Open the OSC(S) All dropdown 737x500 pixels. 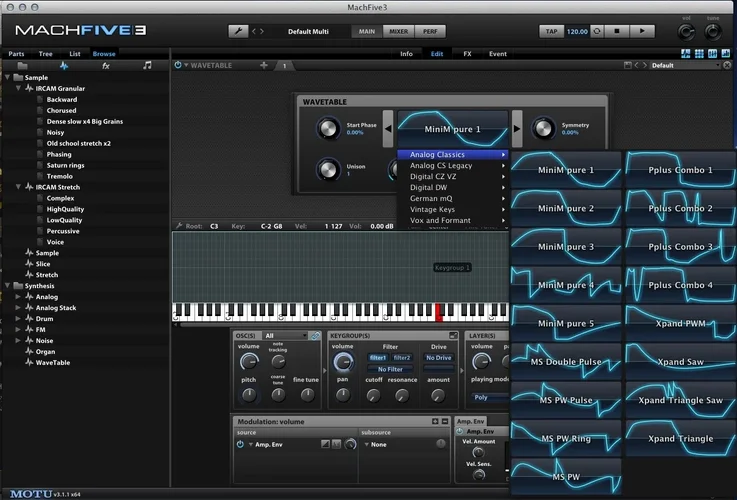(285, 336)
